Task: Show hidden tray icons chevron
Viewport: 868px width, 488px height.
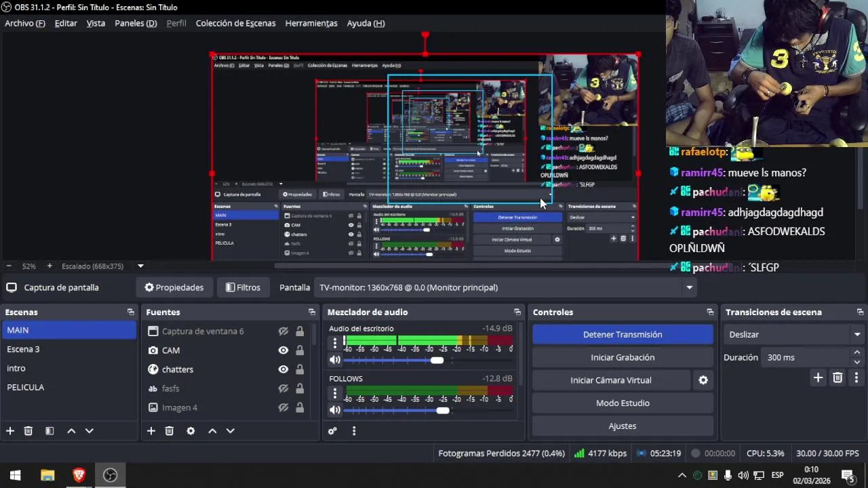Action: point(682,475)
